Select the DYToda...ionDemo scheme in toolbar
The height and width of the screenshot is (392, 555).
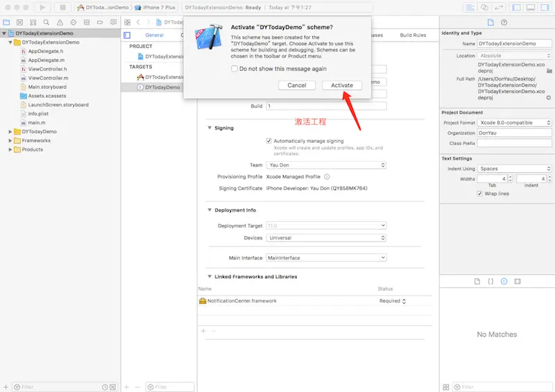pyautogui.click(x=103, y=8)
